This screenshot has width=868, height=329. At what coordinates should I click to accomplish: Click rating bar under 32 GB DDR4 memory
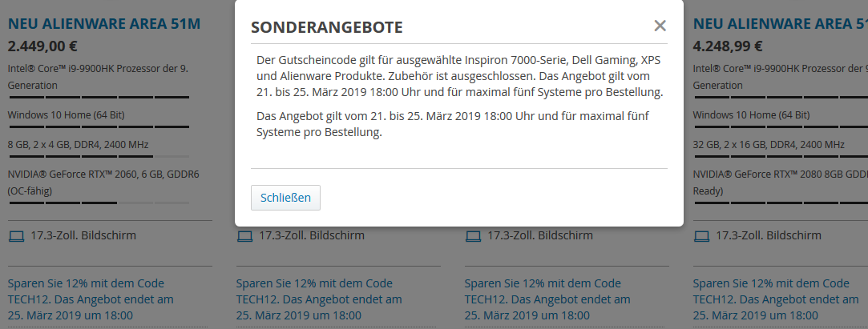[x=781, y=156]
